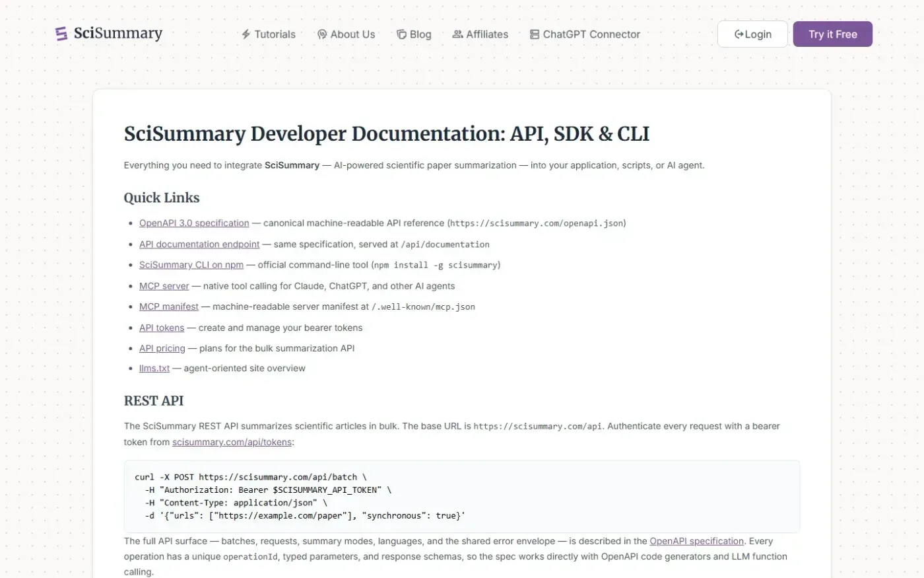Follow the scisummary.com/api/tokens link
The width and height of the screenshot is (924, 578).
pyautogui.click(x=232, y=442)
